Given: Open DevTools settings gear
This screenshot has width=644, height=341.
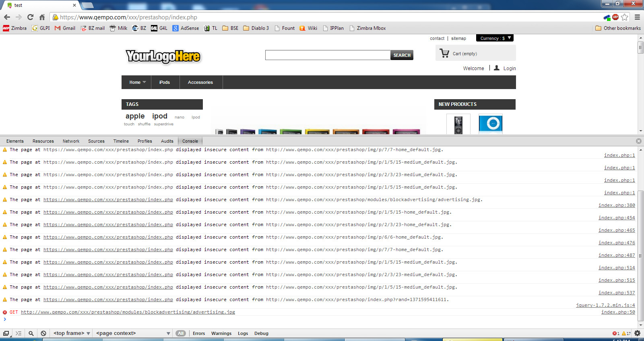Looking at the screenshot, I should [637, 333].
